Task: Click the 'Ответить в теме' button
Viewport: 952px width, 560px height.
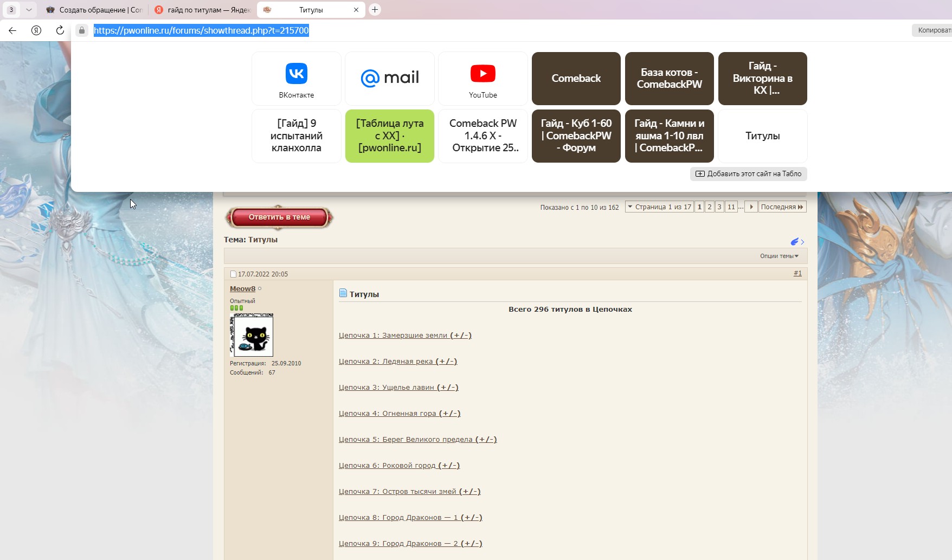Action: point(279,217)
